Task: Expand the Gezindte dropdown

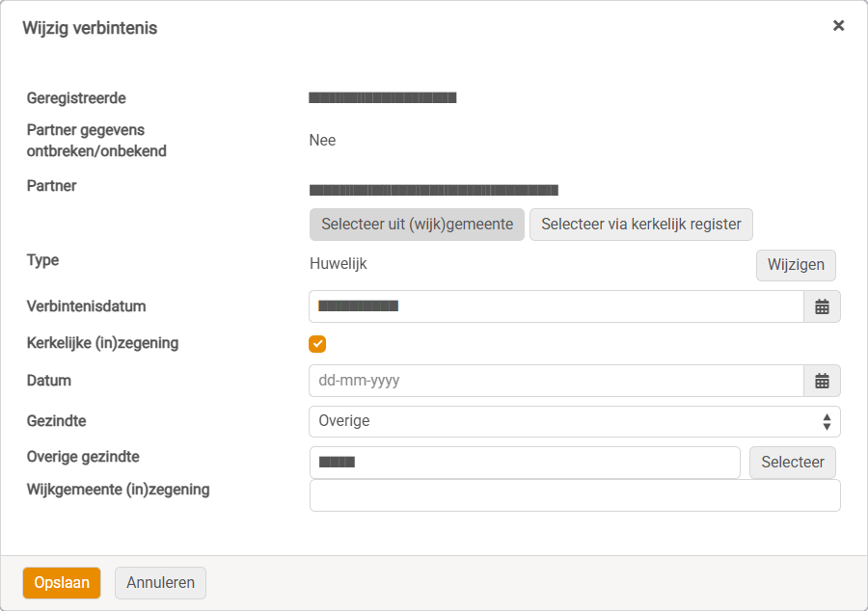Action: click(x=575, y=421)
